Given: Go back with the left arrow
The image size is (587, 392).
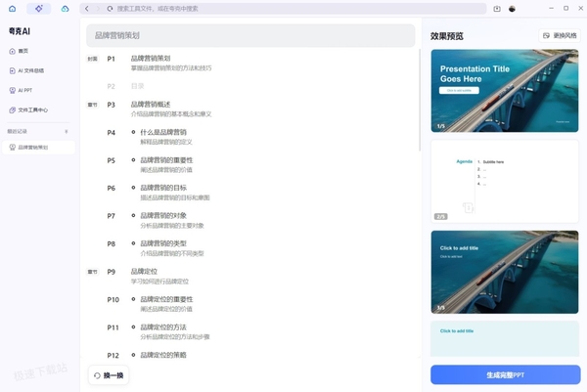Looking at the screenshot, I should pyautogui.click(x=87, y=9).
